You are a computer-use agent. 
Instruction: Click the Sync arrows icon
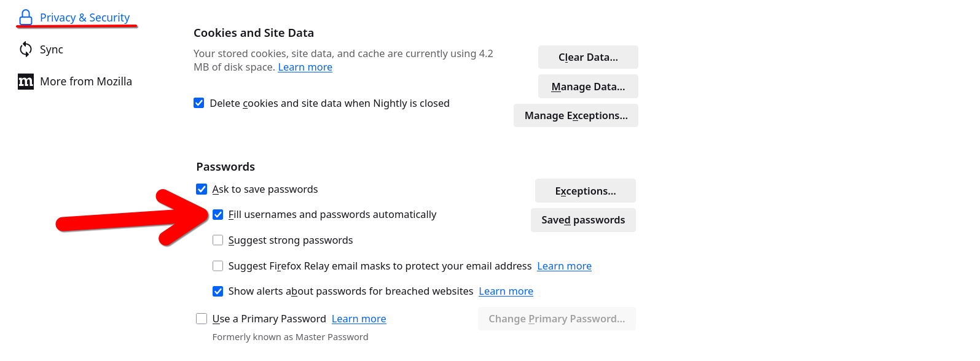tap(26, 49)
